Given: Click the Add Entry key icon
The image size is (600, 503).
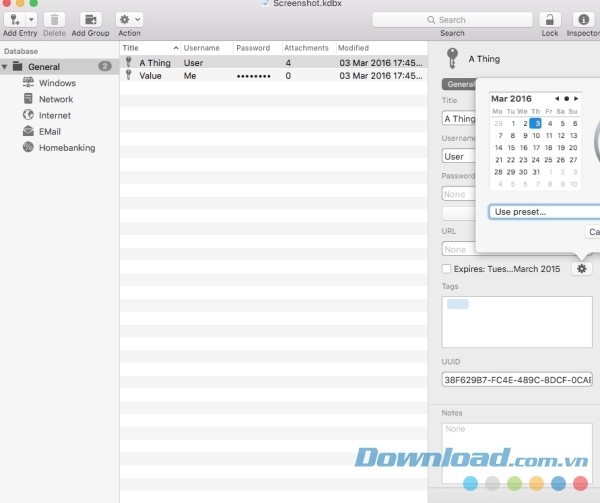Looking at the screenshot, I should click(14, 19).
